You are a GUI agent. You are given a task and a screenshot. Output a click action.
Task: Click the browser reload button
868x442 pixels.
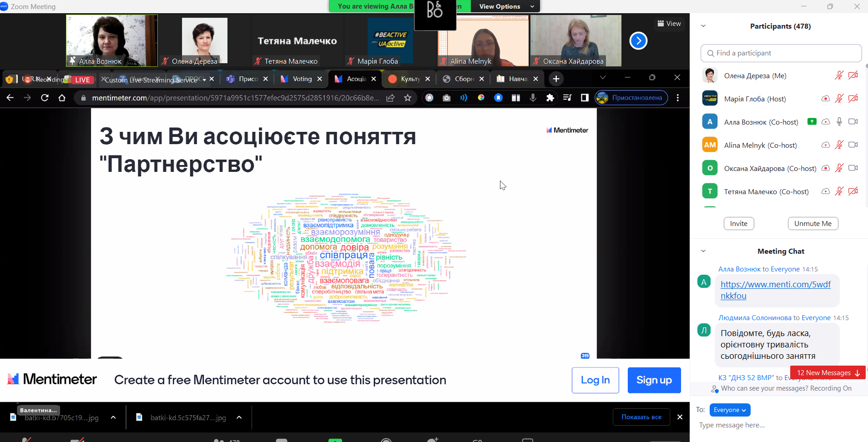pyautogui.click(x=45, y=98)
